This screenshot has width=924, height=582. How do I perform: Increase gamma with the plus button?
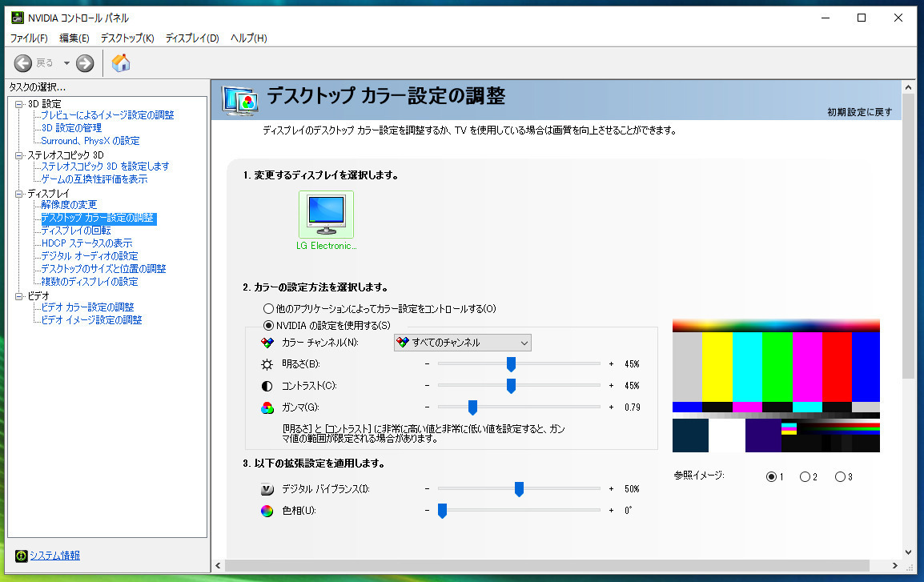coord(611,407)
